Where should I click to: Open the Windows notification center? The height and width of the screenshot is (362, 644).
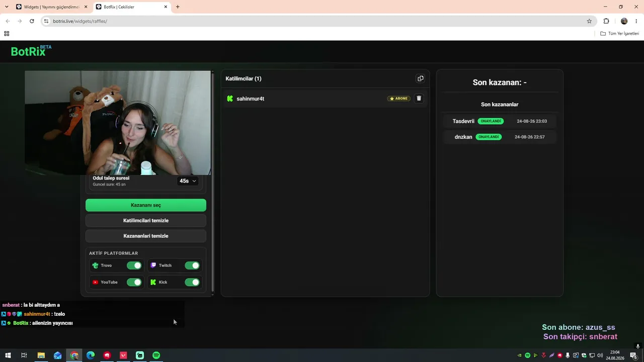coord(634,355)
